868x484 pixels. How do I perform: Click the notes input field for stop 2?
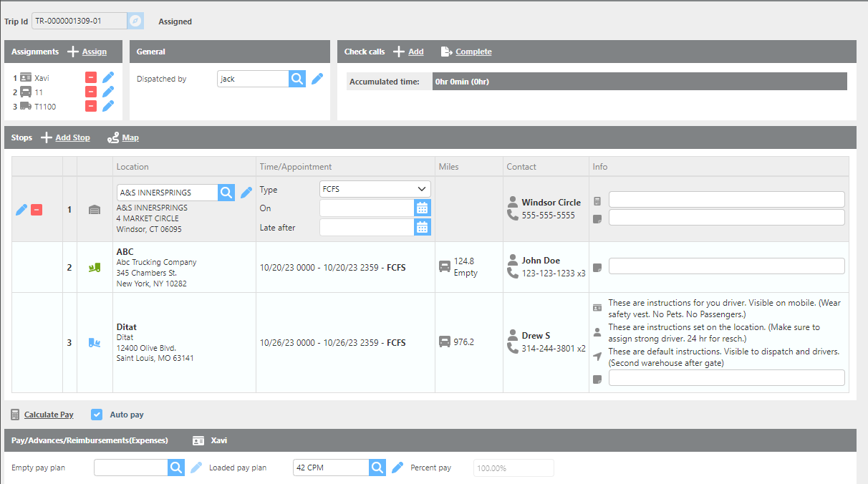726,266
